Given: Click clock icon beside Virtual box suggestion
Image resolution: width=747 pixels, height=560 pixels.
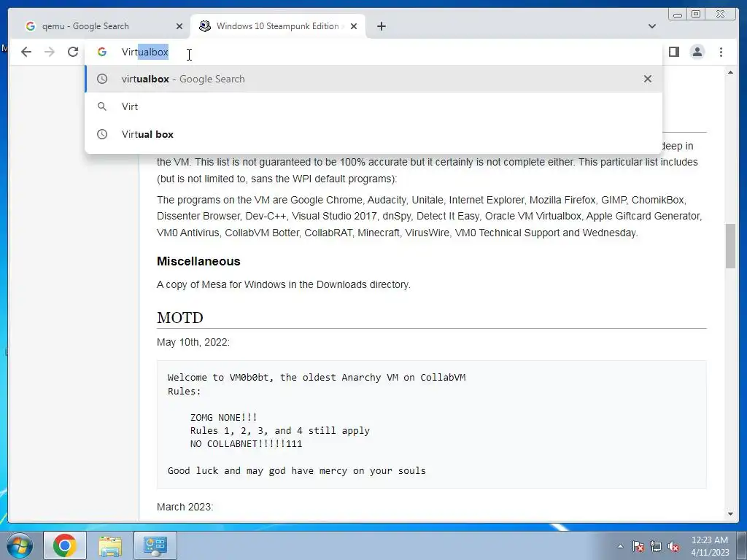Looking at the screenshot, I should coord(102,134).
